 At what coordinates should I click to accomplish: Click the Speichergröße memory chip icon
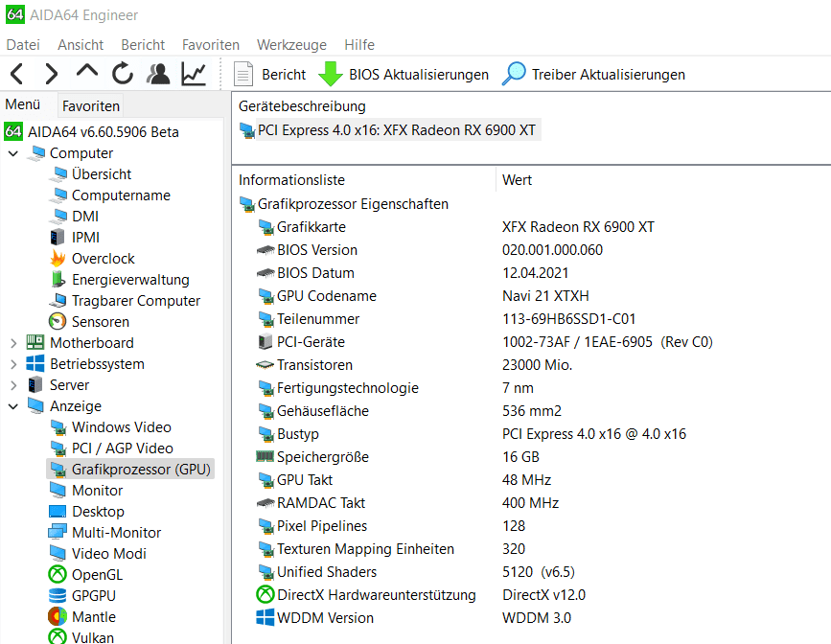tap(265, 456)
